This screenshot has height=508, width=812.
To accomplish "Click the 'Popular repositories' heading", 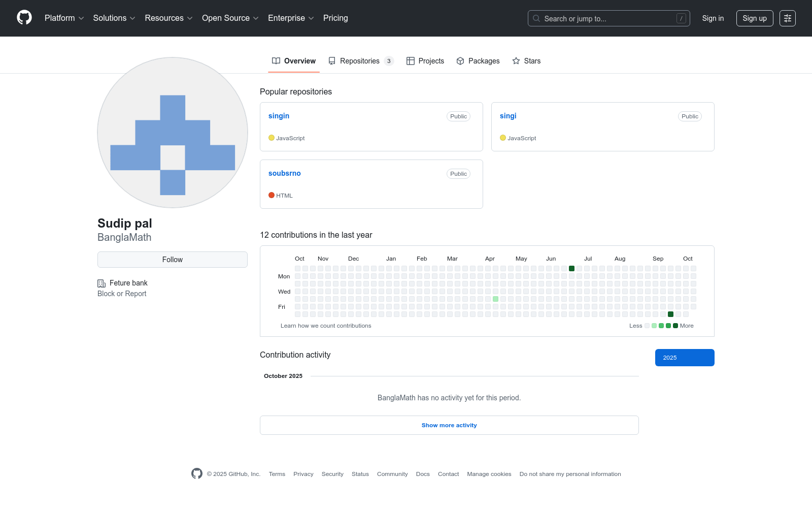I will pyautogui.click(x=296, y=91).
